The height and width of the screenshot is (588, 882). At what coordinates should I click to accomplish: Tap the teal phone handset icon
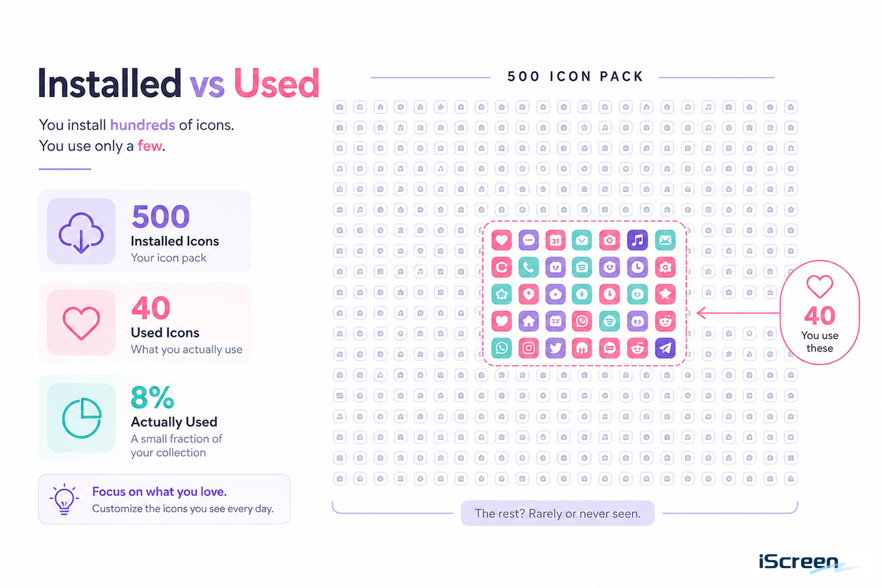[x=528, y=267]
